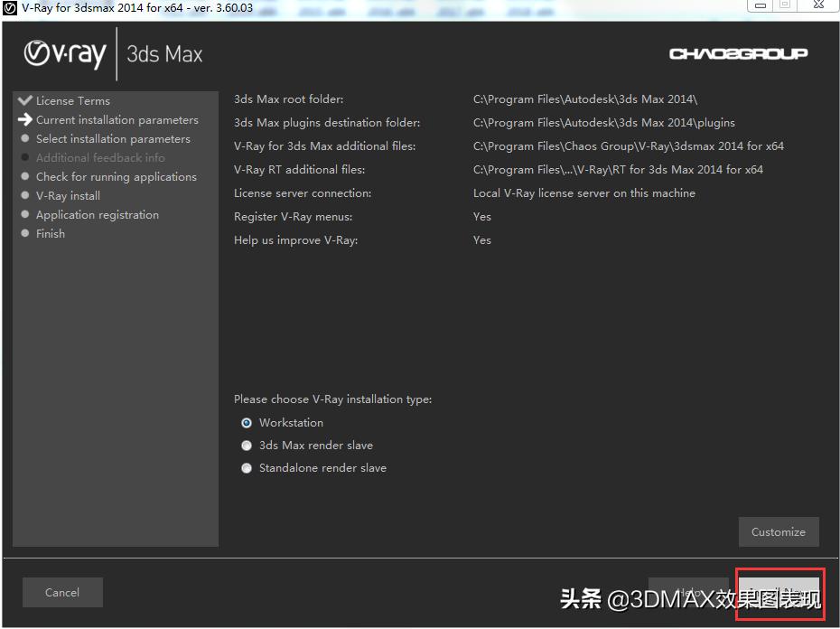Click the Help us improve V-Ray Yes value

[482, 240]
